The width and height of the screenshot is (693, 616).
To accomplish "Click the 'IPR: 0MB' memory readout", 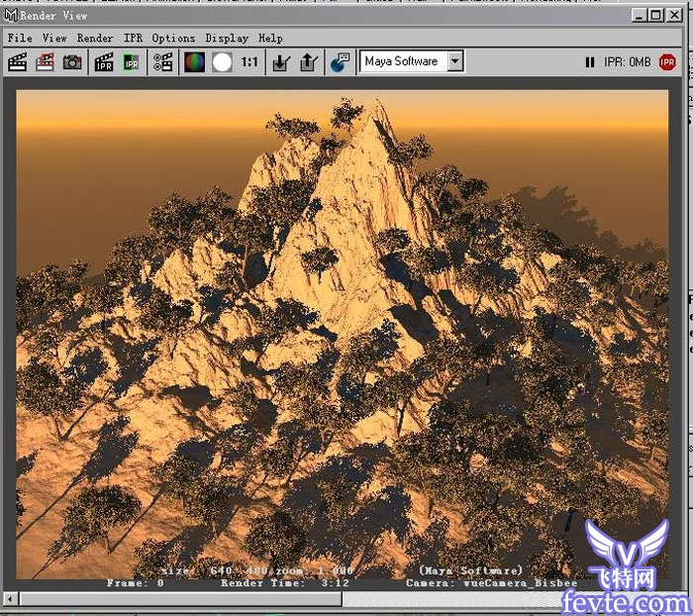I will pyautogui.click(x=627, y=62).
